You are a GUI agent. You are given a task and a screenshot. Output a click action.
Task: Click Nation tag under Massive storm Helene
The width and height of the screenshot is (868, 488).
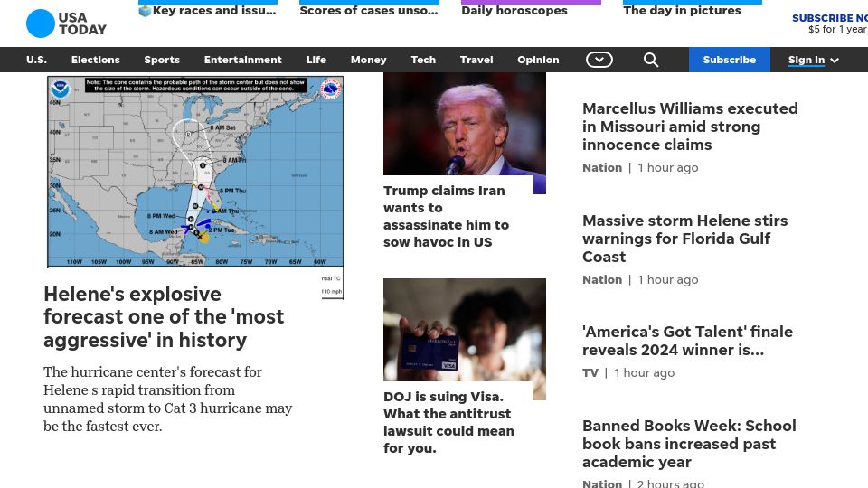[x=602, y=280]
